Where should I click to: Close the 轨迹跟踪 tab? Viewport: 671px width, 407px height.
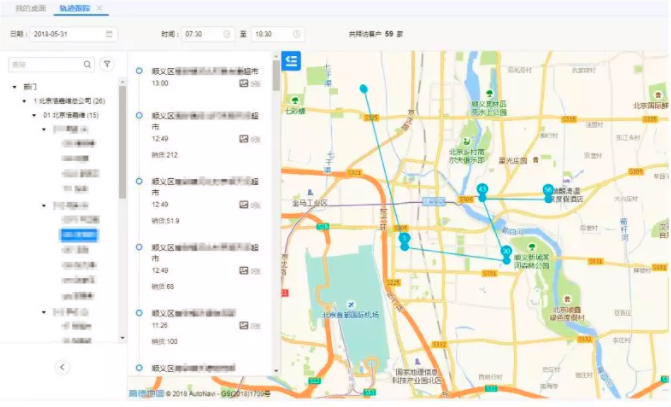coord(99,8)
